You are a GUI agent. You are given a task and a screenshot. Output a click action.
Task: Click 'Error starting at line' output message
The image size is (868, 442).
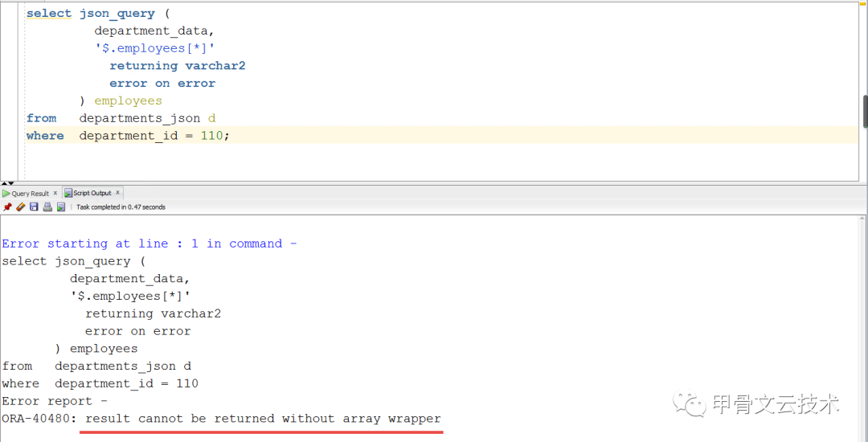point(149,244)
